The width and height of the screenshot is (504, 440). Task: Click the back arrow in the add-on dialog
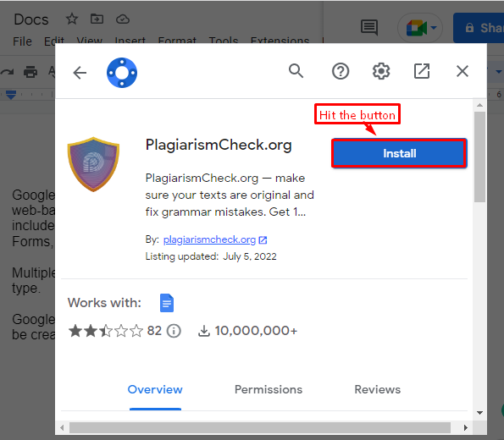click(x=80, y=73)
